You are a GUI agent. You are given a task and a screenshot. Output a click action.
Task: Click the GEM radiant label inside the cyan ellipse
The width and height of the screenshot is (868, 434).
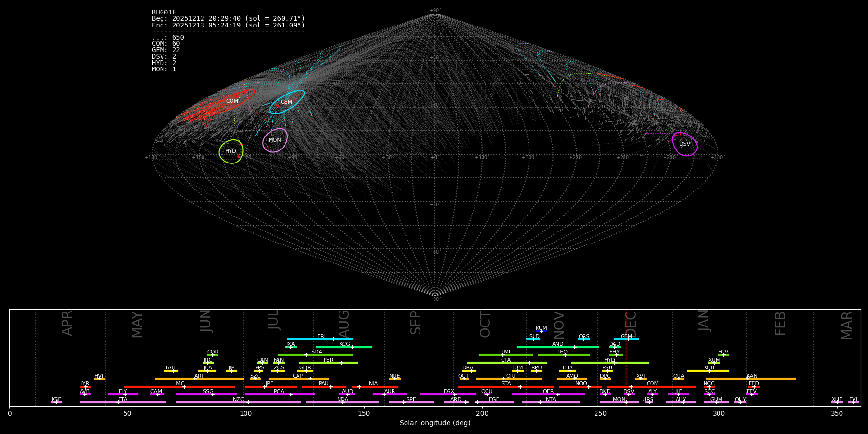click(x=286, y=102)
